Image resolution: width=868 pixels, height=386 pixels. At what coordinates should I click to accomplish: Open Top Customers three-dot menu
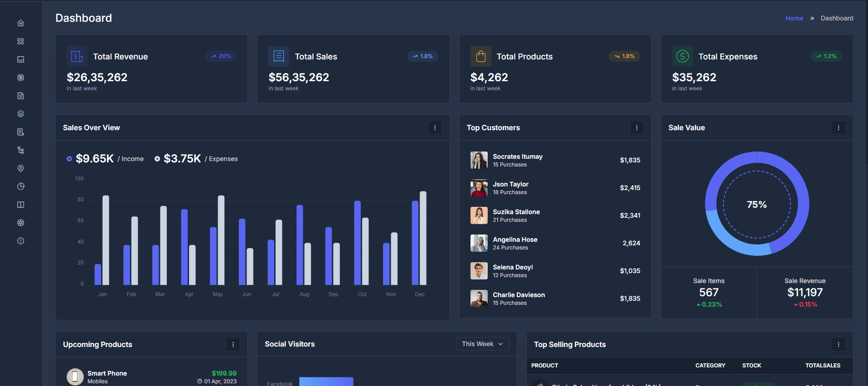[x=636, y=128]
